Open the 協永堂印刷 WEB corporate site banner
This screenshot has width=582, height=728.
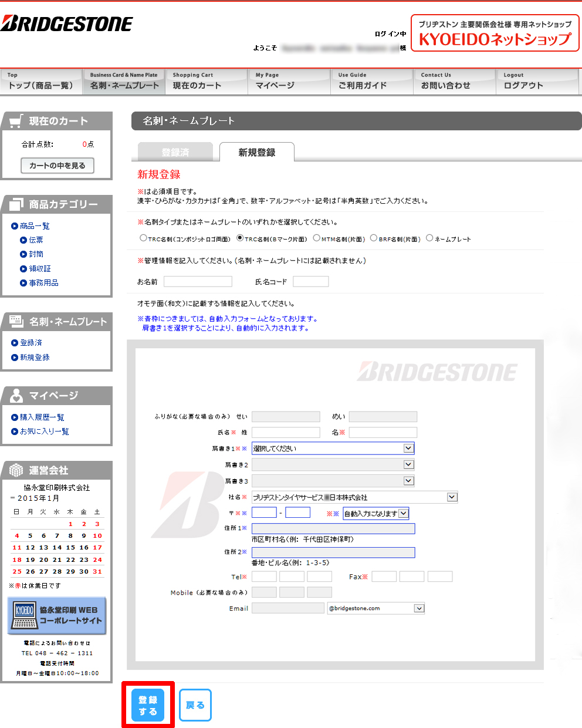coord(57,616)
